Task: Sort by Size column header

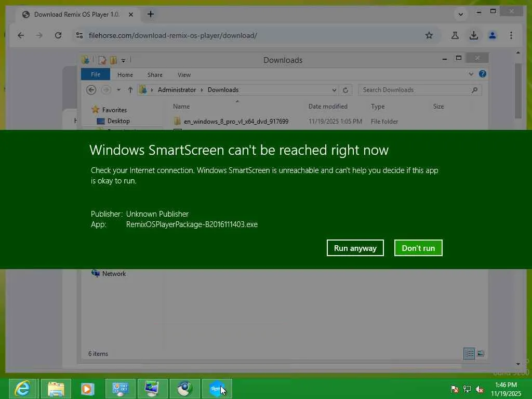Action: click(x=438, y=106)
